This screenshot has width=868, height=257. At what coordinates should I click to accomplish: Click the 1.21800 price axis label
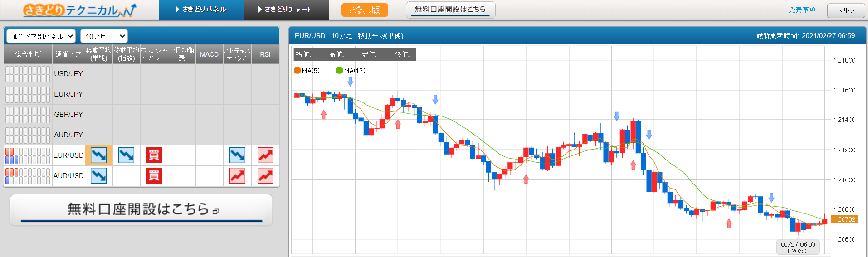[844, 60]
